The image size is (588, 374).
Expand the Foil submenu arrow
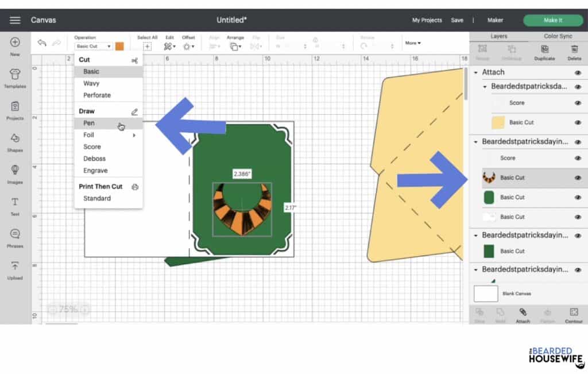[134, 135]
